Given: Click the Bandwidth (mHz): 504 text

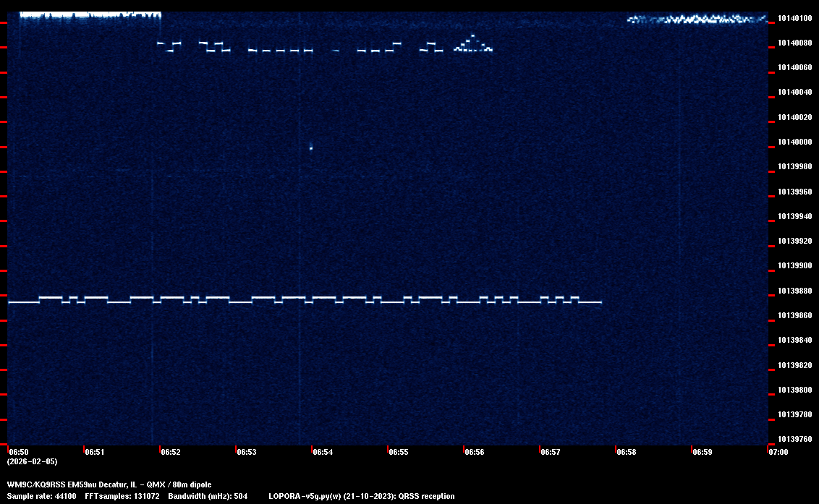Looking at the screenshot, I should click(208, 496).
